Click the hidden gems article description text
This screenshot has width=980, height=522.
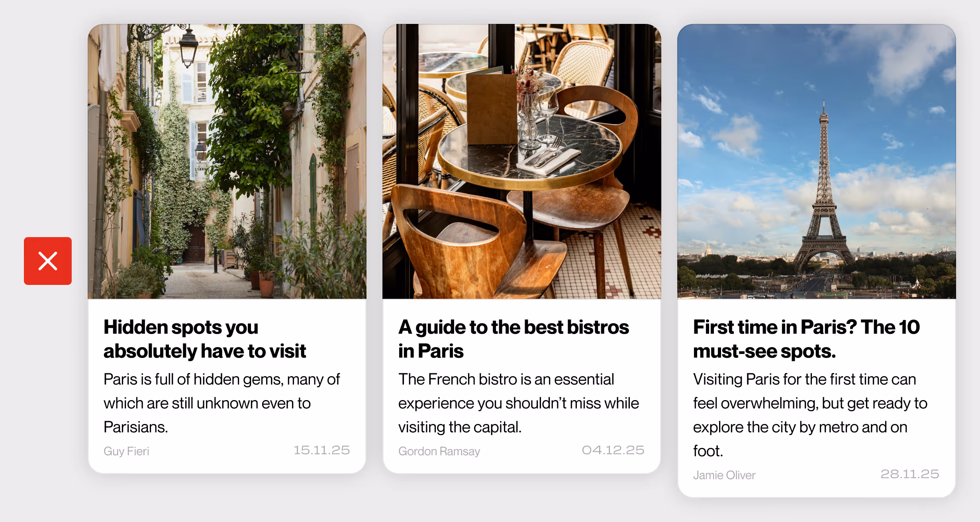pyautogui.click(x=222, y=403)
